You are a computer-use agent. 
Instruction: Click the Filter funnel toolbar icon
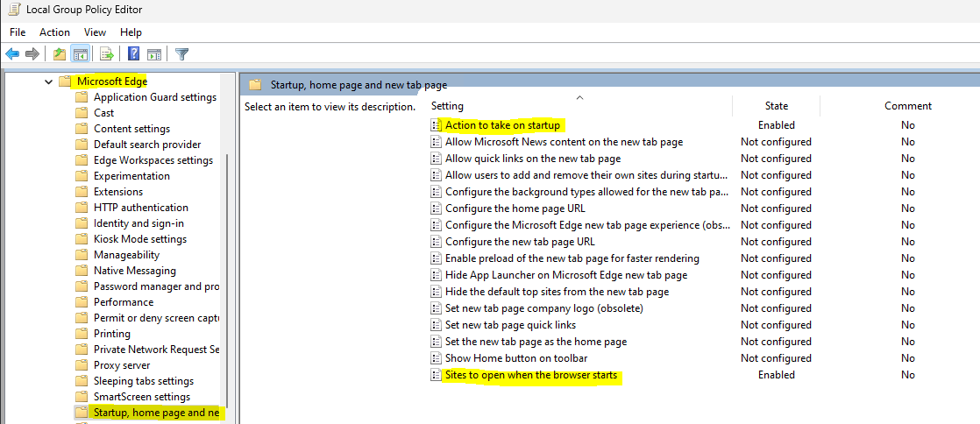pyautogui.click(x=181, y=54)
